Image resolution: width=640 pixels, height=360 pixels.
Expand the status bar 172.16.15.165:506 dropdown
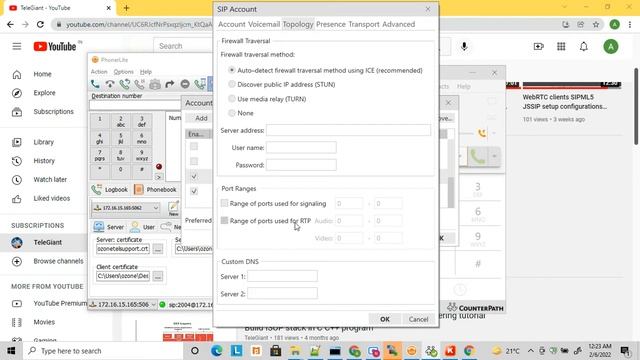pos(153,304)
